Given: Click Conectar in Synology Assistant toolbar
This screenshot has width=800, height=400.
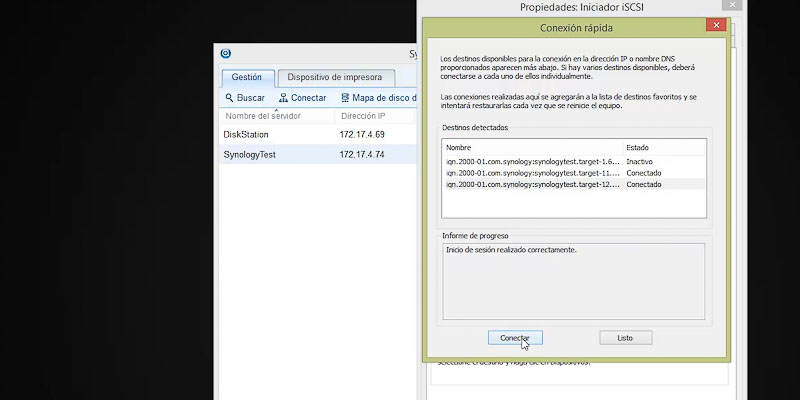Looking at the screenshot, I should (303, 98).
